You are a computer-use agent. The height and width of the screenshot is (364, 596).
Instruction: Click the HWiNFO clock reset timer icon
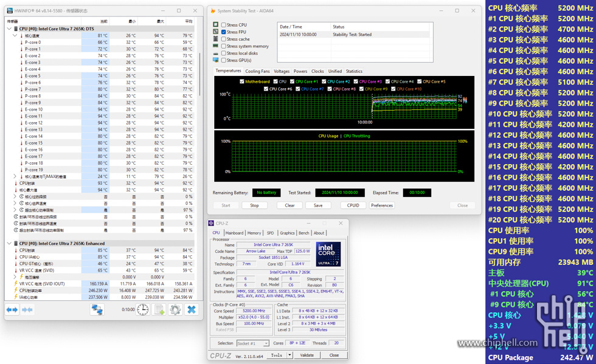[143, 310]
